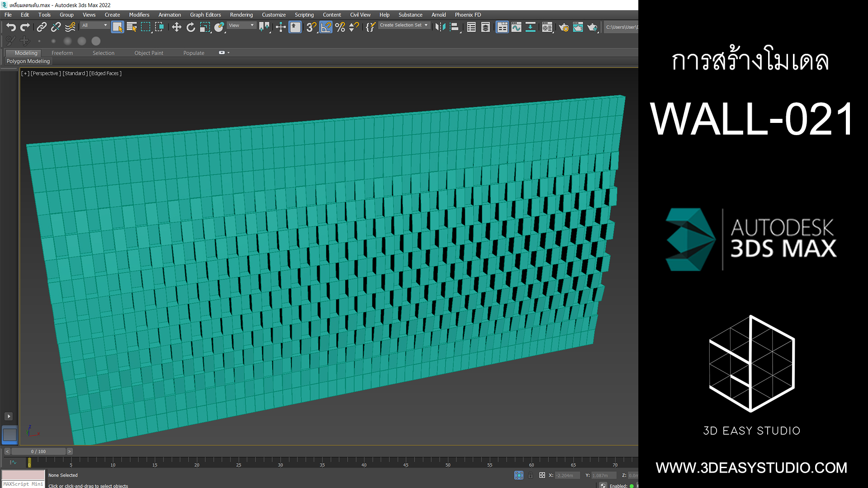Click the 0 / 100 time slider

pyautogui.click(x=38, y=451)
